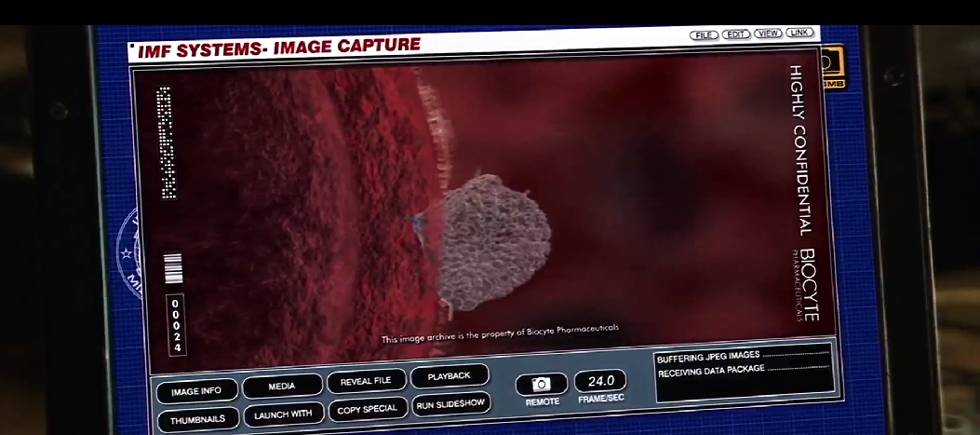This screenshot has height=435, width=980.
Task: Click the orange camera icon in the top-right corner
Action: coord(833,68)
